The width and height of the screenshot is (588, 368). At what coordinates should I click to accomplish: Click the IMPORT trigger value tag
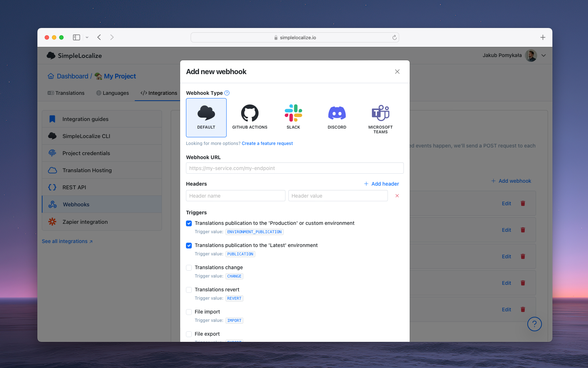pos(234,320)
